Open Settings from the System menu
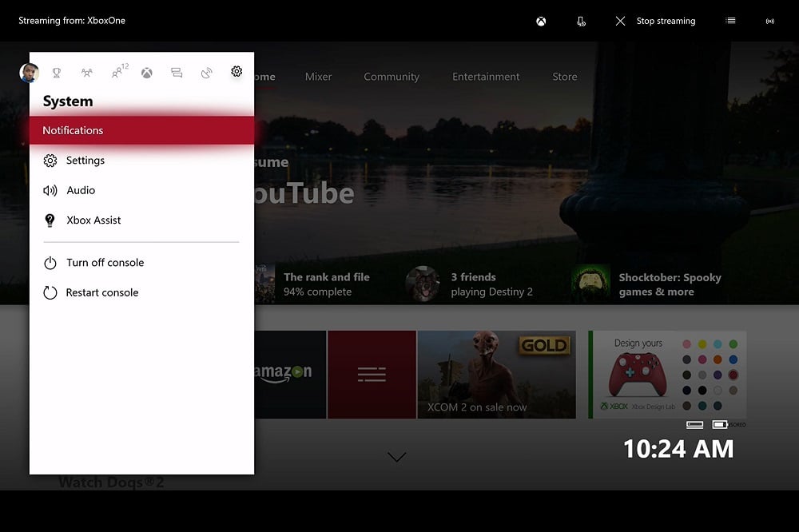The width and height of the screenshot is (799, 532). coord(85,161)
